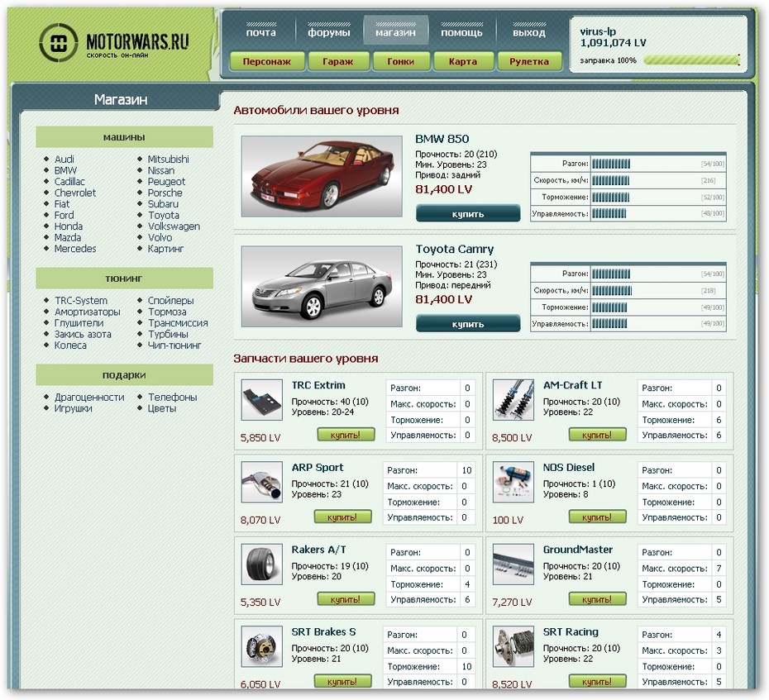
Task: Buy the ARP Sport part
Action: click(x=342, y=517)
